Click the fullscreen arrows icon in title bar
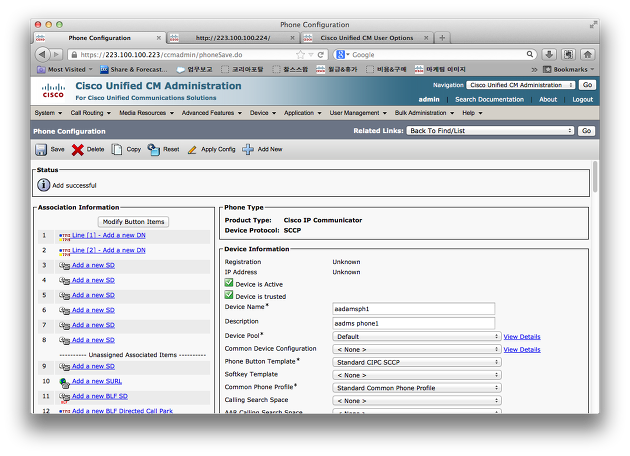This screenshot has width=630, height=456. tap(593, 25)
